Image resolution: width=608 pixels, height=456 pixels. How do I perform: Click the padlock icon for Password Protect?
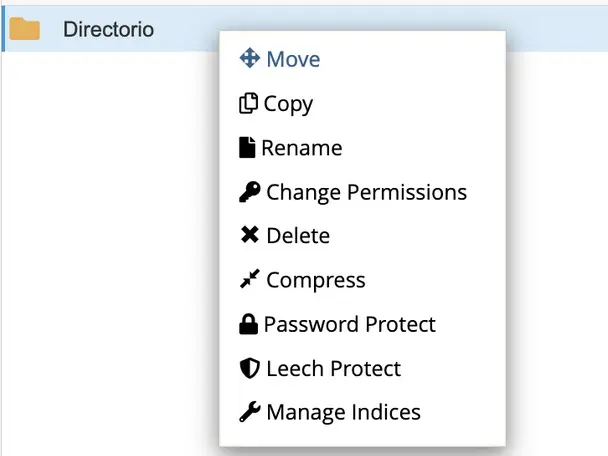pos(248,324)
